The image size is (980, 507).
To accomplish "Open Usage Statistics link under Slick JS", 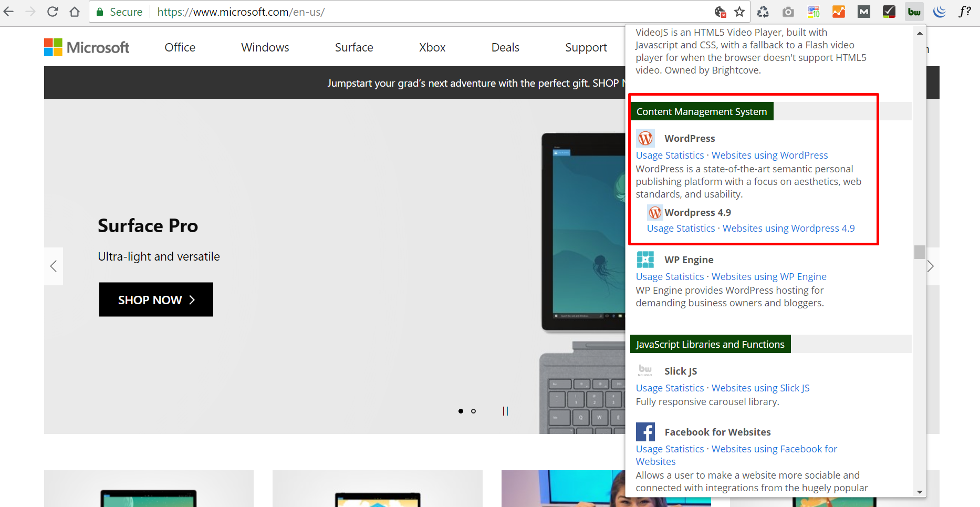I will [x=670, y=388].
